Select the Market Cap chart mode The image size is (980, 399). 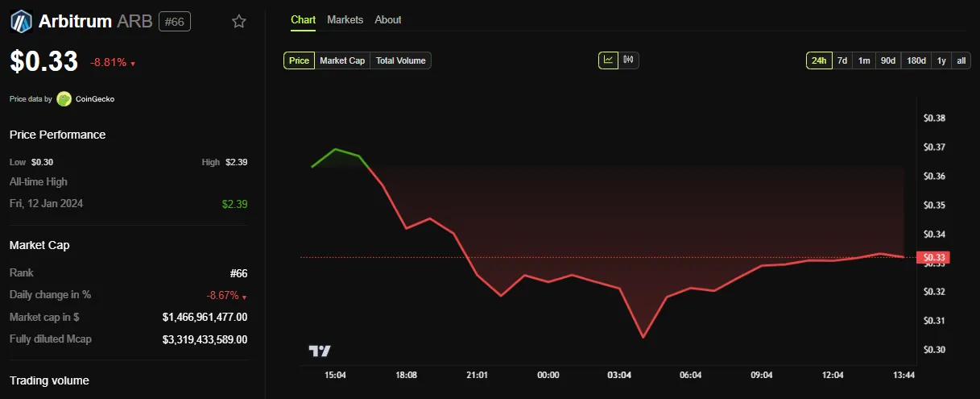tap(342, 60)
